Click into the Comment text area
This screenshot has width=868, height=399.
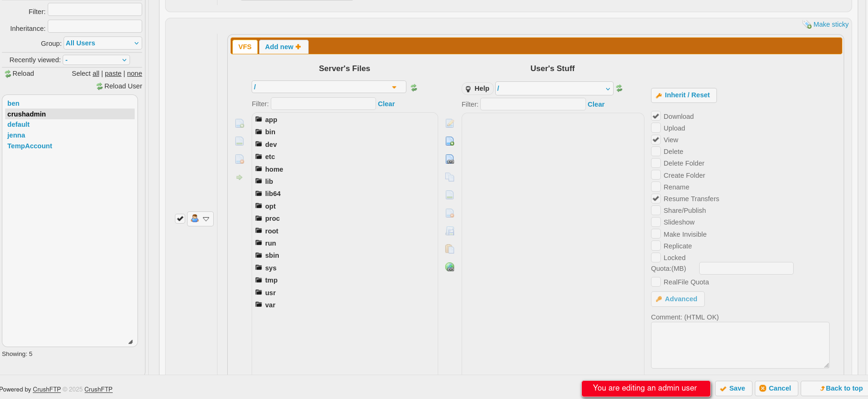740,345
